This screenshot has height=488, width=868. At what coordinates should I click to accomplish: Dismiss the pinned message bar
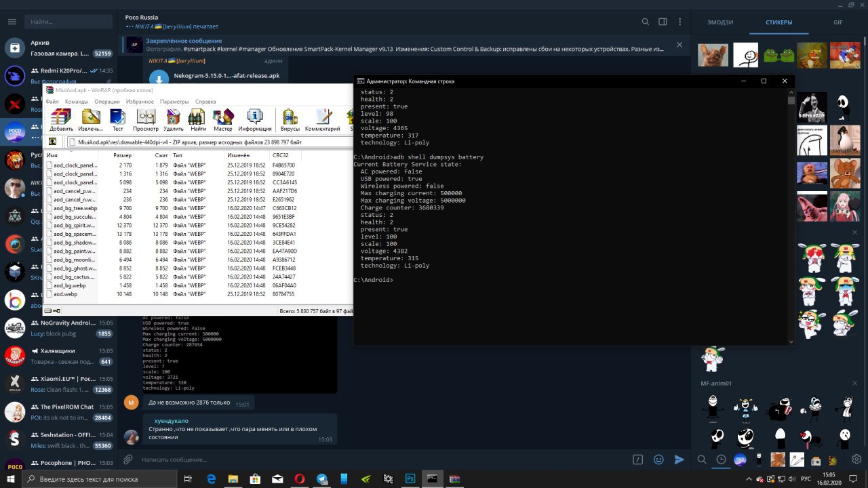pos(679,45)
